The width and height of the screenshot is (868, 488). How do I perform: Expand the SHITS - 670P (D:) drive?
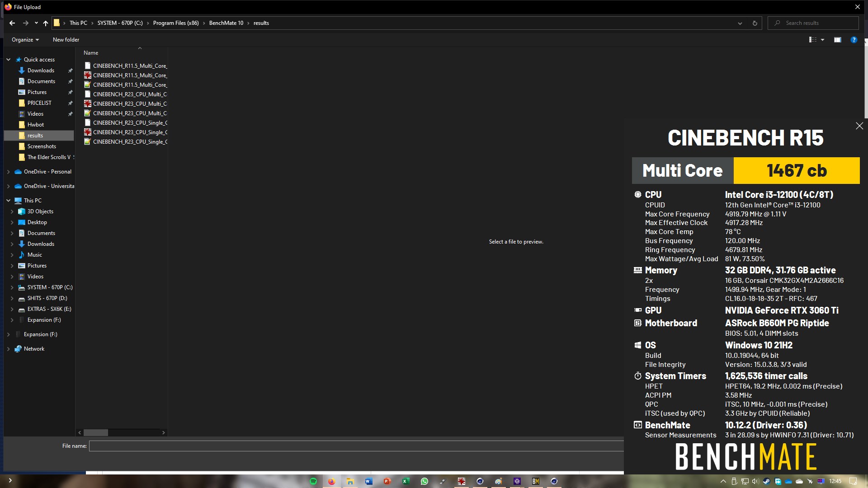pos(12,298)
